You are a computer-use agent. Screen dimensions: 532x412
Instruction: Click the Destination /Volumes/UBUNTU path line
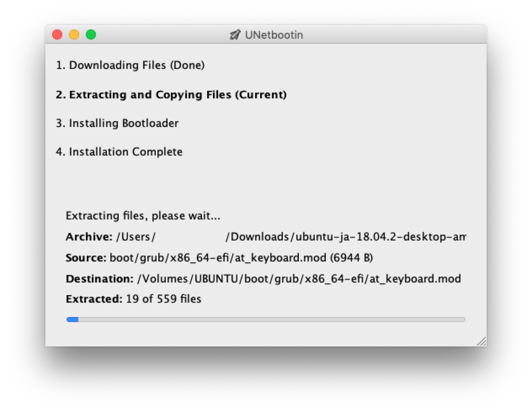263,279
